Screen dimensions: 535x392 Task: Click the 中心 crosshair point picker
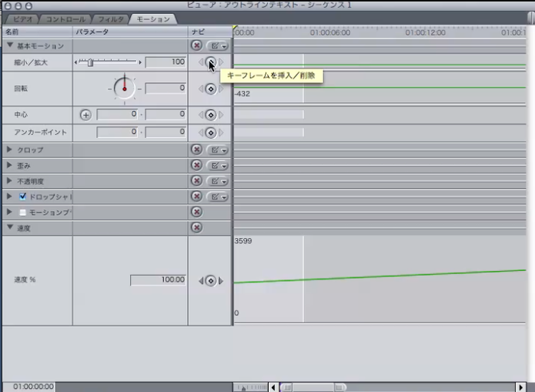coord(85,115)
